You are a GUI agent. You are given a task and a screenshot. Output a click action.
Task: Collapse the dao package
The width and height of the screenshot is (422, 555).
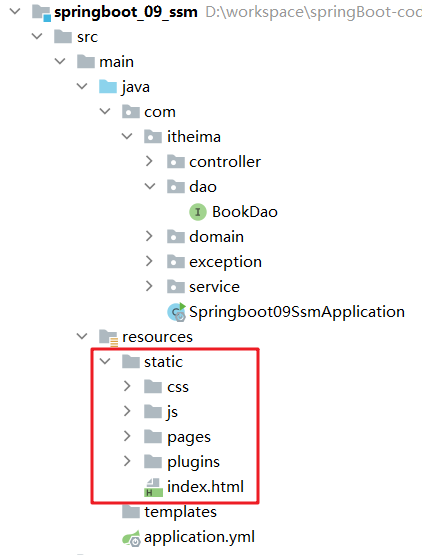click(x=150, y=187)
